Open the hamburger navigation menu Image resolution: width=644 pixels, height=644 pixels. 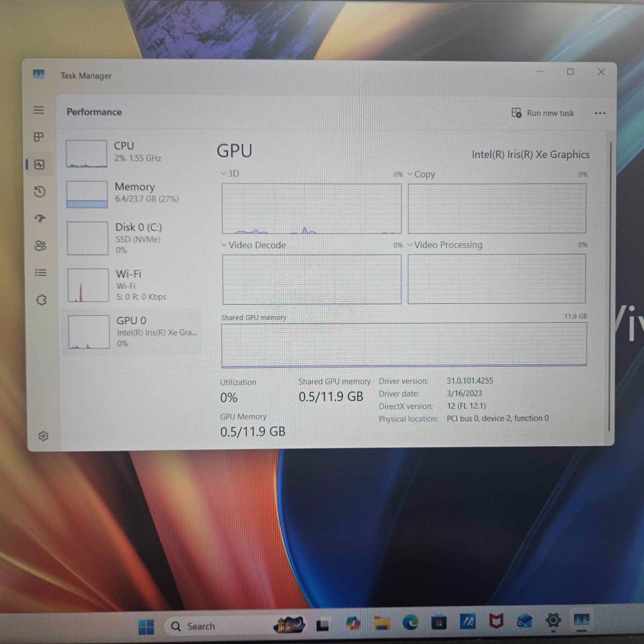39,110
